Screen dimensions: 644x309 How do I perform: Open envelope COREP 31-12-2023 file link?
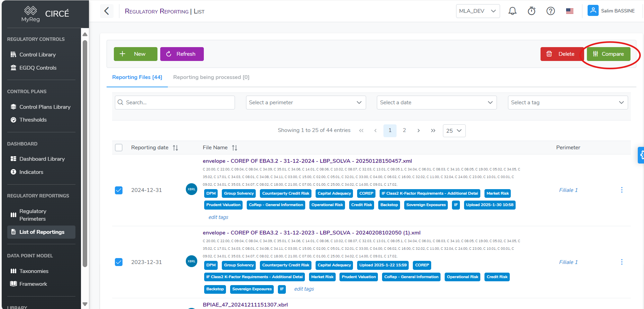[311, 232]
